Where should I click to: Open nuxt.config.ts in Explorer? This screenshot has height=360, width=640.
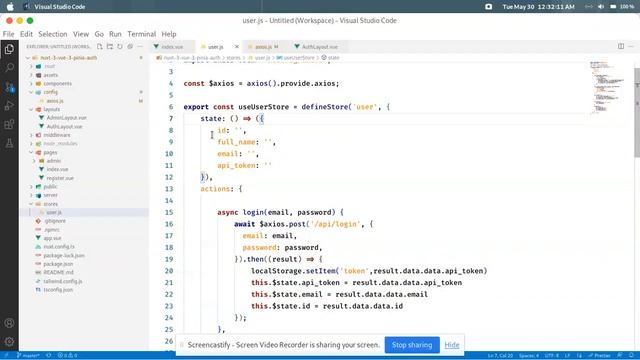coord(59,247)
